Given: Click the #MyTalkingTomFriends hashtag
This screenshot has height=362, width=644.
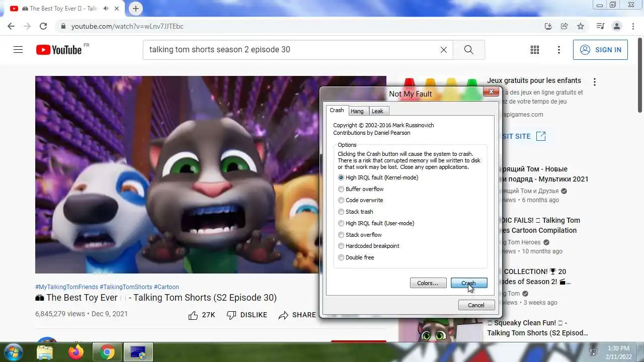Looking at the screenshot, I should pos(66,287).
